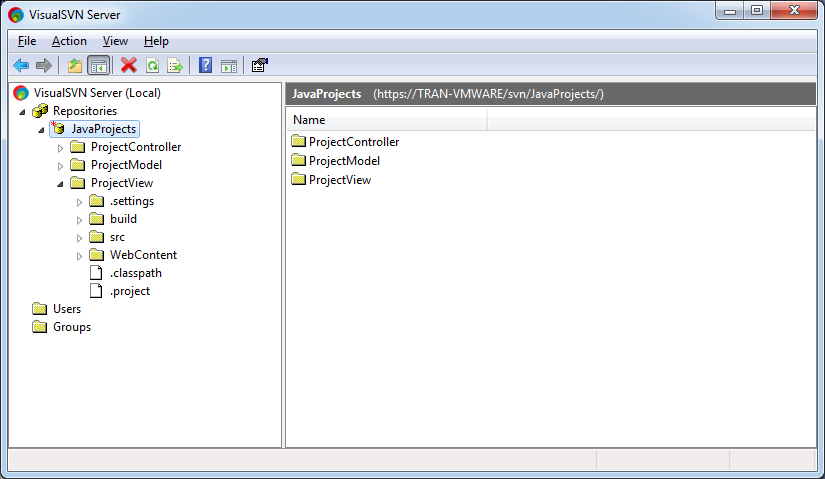Select the .settings label in tree

(x=132, y=201)
